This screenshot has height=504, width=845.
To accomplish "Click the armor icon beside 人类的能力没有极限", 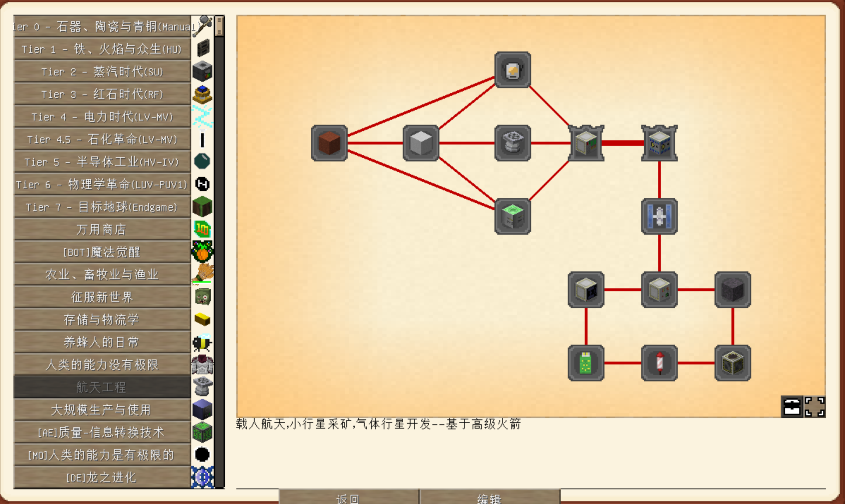I will click(x=202, y=364).
